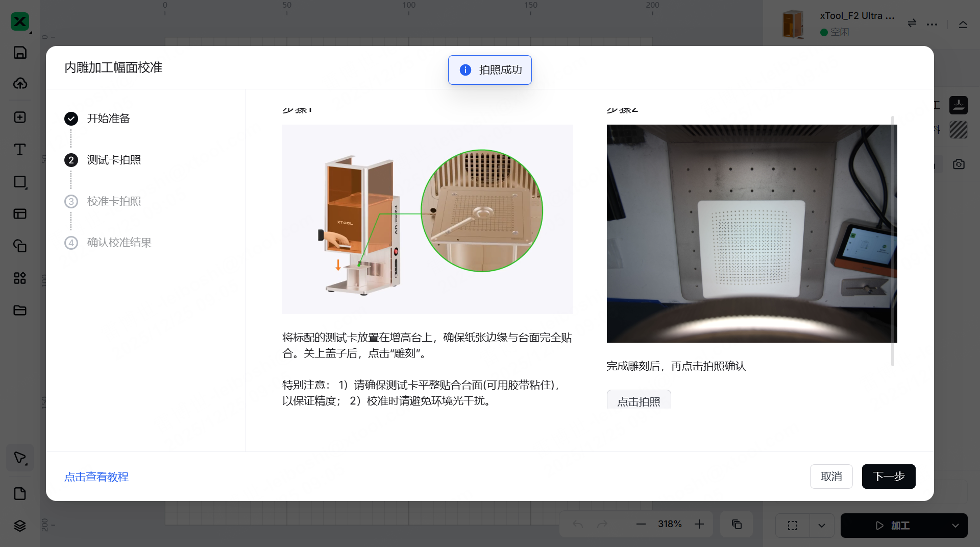Select the rectangle shape tool

[20, 182]
